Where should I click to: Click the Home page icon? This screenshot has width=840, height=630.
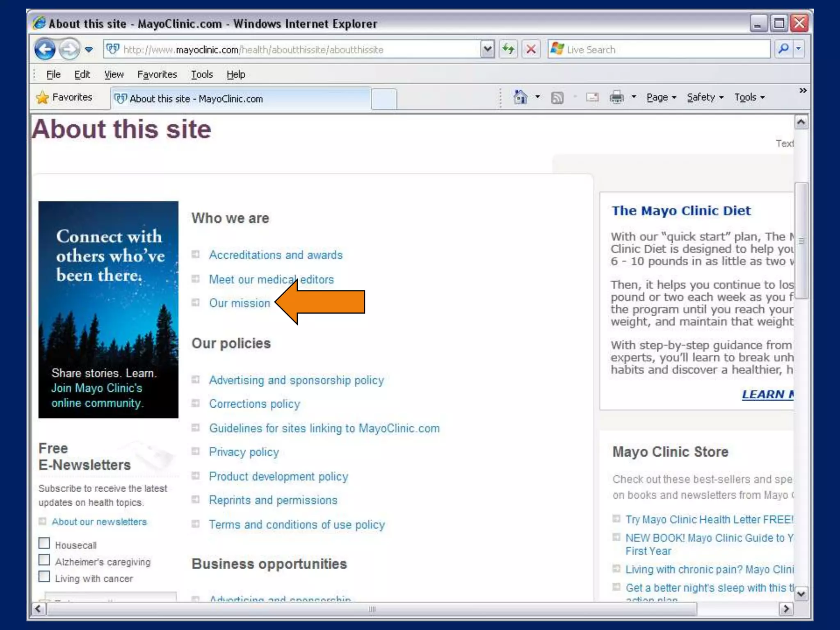pyautogui.click(x=520, y=97)
